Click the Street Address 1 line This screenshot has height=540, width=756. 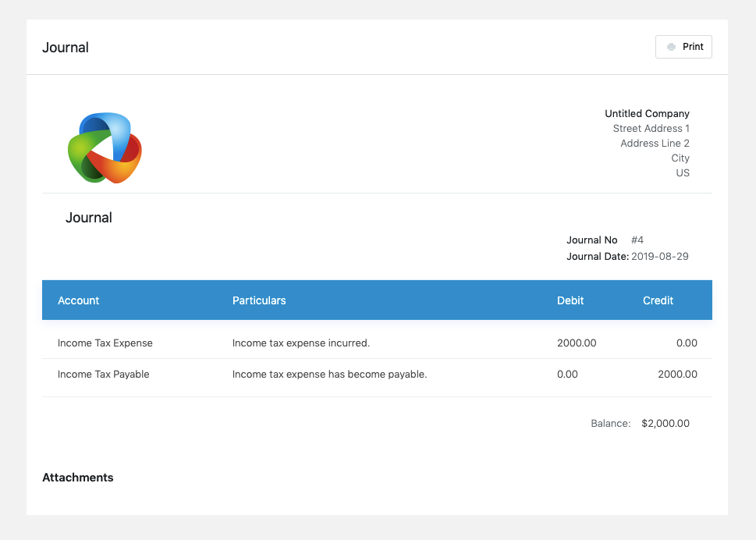pos(651,129)
